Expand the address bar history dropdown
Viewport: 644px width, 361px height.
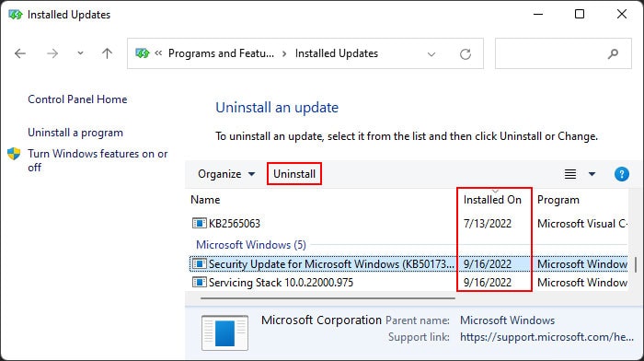(x=431, y=53)
